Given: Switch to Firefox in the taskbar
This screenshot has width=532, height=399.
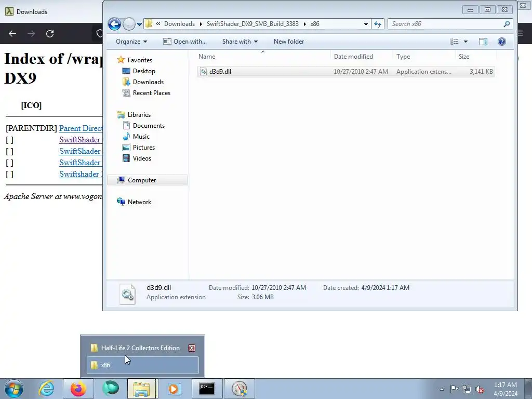Looking at the screenshot, I should 78,389.
